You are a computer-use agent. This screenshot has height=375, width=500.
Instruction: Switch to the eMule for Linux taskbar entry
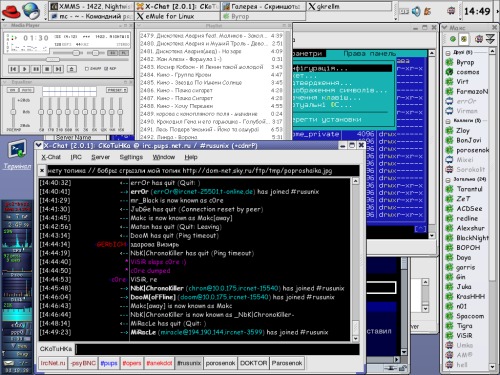(177, 16)
